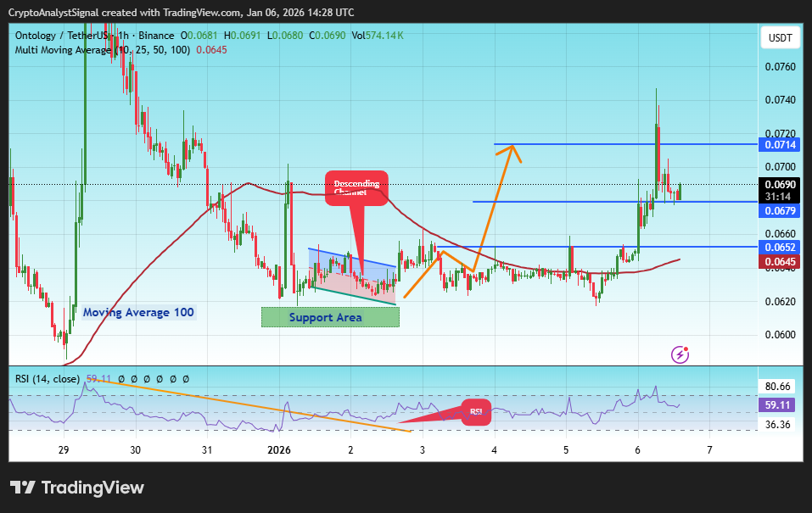Click the low price value L0.0680

click(285, 36)
